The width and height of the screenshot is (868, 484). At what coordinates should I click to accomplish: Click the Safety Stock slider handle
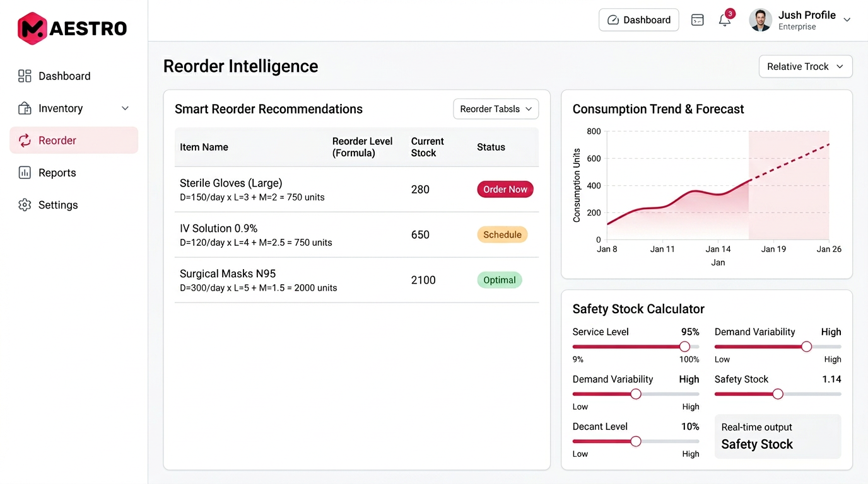tap(778, 394)
